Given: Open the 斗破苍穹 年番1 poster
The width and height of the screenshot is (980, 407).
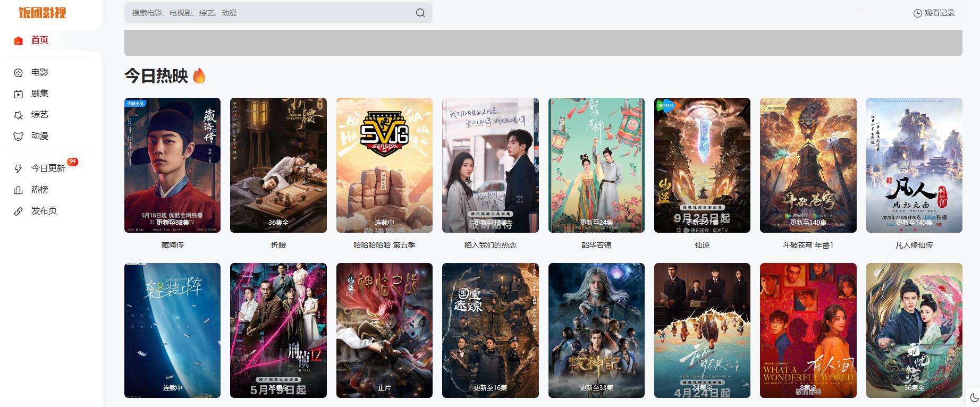Looking at the screenshot, I should 808,165.
